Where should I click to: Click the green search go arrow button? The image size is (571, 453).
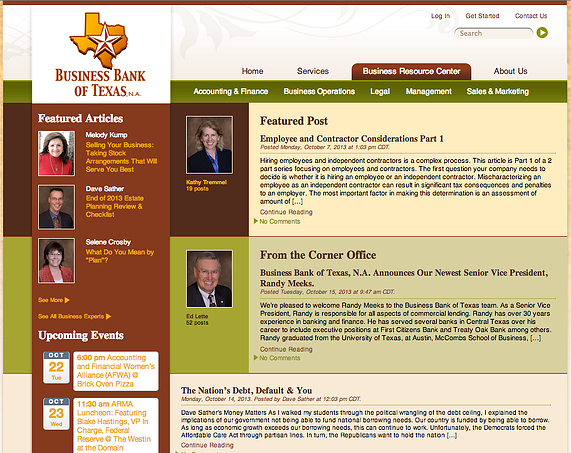coord(542,33)
